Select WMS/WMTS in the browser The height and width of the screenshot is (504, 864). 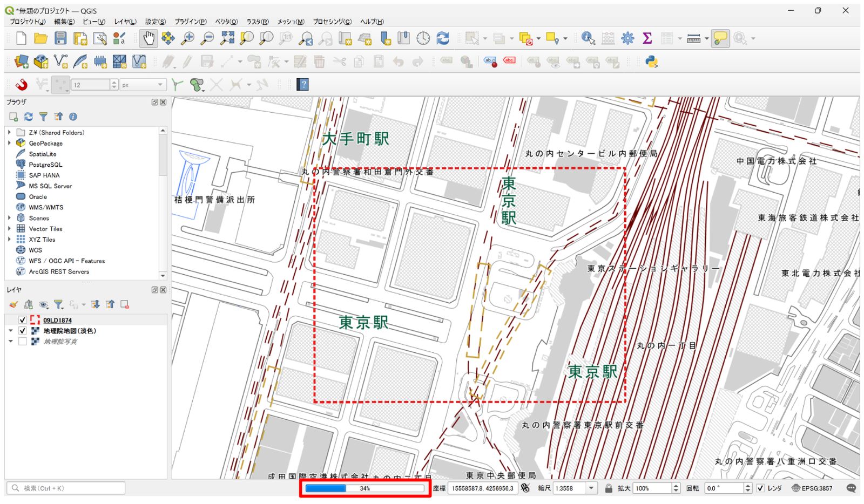pyautogui.click(x=46, y=207)
